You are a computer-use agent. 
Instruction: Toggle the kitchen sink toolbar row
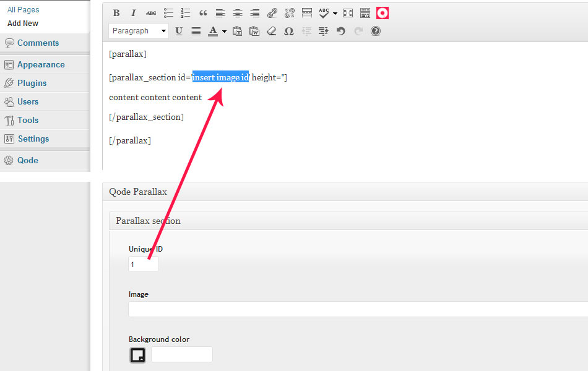[365, 13]
